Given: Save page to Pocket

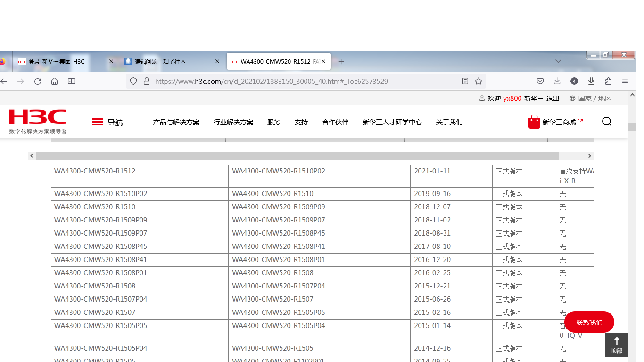Looking at the screenshot, I should coord(540,81).
